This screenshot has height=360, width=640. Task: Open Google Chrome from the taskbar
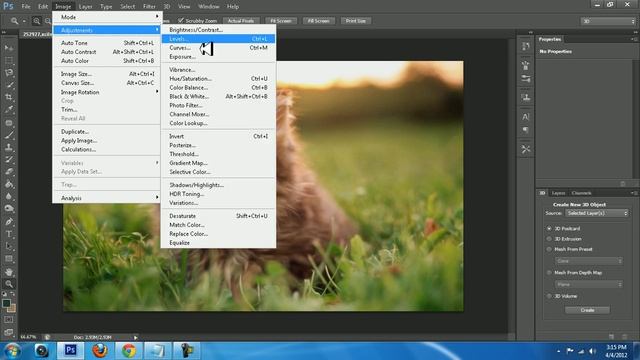[x=129, y=351]
